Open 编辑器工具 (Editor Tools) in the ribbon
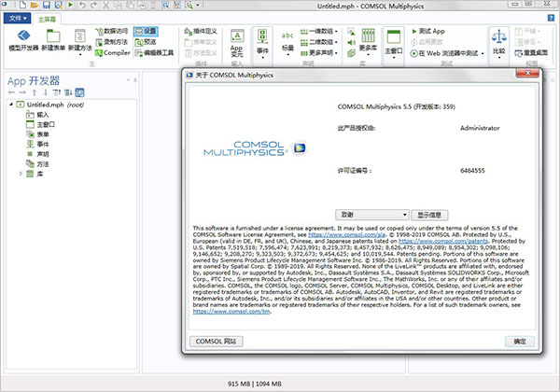Screen dimensions: 560x392 pos(154,53)
